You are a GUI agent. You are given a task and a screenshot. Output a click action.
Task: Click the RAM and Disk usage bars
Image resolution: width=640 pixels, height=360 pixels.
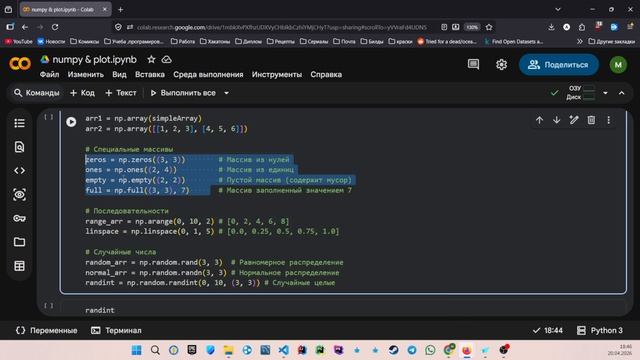point(581,93)
